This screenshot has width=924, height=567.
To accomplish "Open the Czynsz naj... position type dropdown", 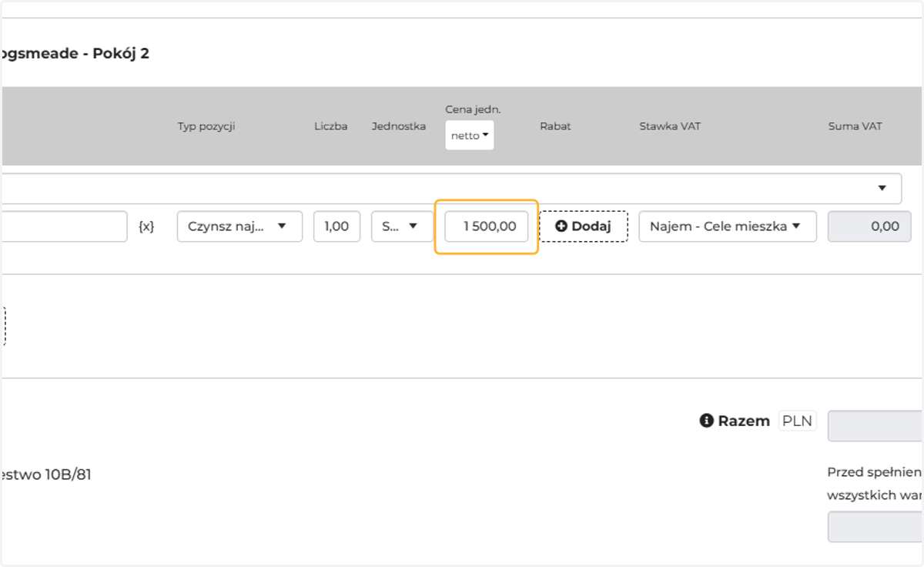I will [x=239, y=226].
